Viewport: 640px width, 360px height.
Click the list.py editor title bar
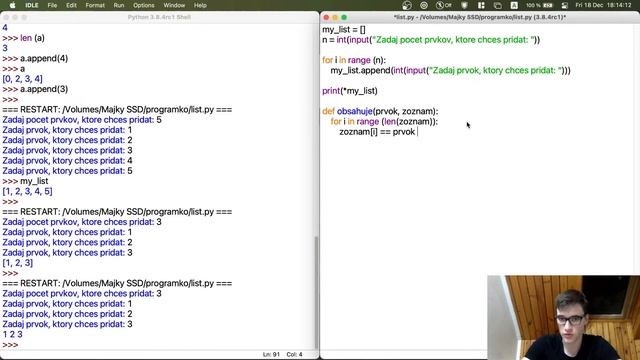pyautogui.click(x=480, y=17)
